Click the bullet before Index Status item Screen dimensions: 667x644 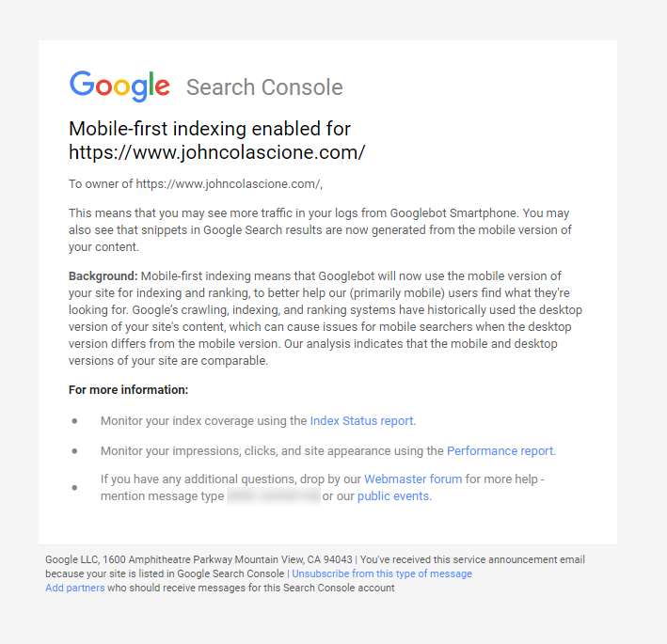coord(75,421)
